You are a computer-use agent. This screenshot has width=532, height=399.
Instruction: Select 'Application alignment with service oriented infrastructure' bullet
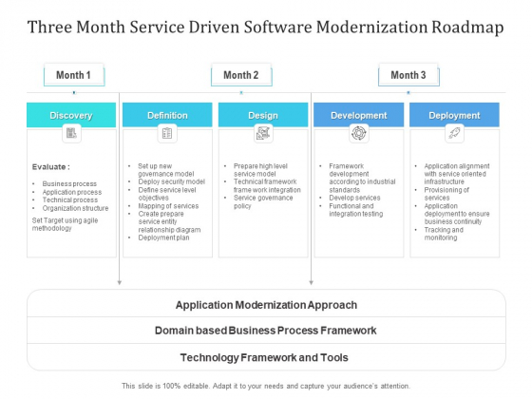[x=457, y=174]
